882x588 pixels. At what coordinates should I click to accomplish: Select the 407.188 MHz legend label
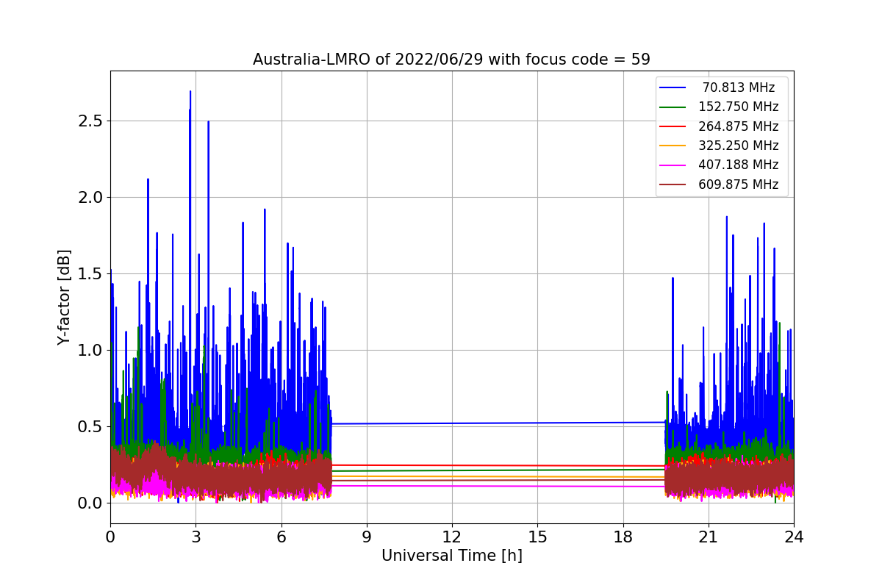(739, 165)
